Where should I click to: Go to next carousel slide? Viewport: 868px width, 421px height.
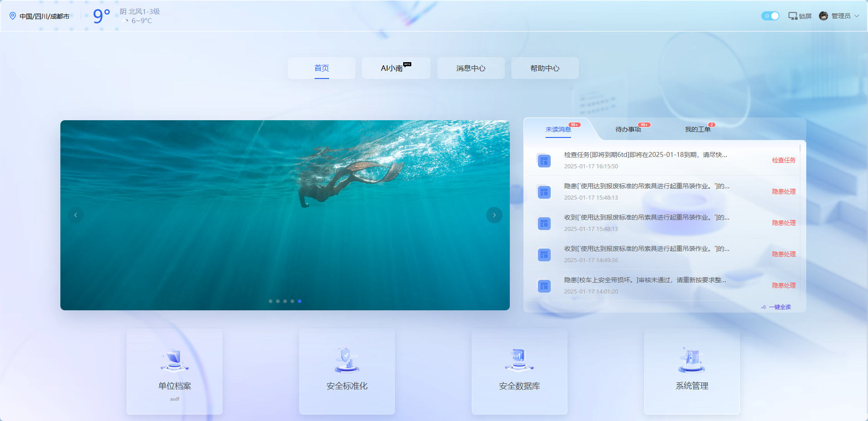point(494,215)
